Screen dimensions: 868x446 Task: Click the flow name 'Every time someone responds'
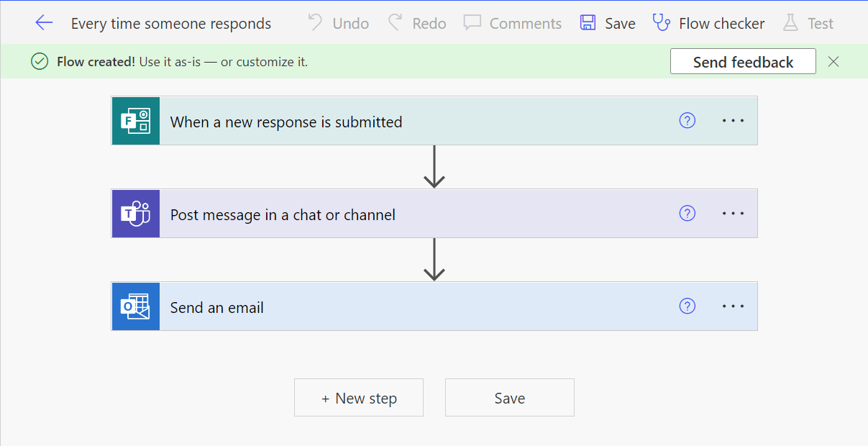click(x=171, y=24)
